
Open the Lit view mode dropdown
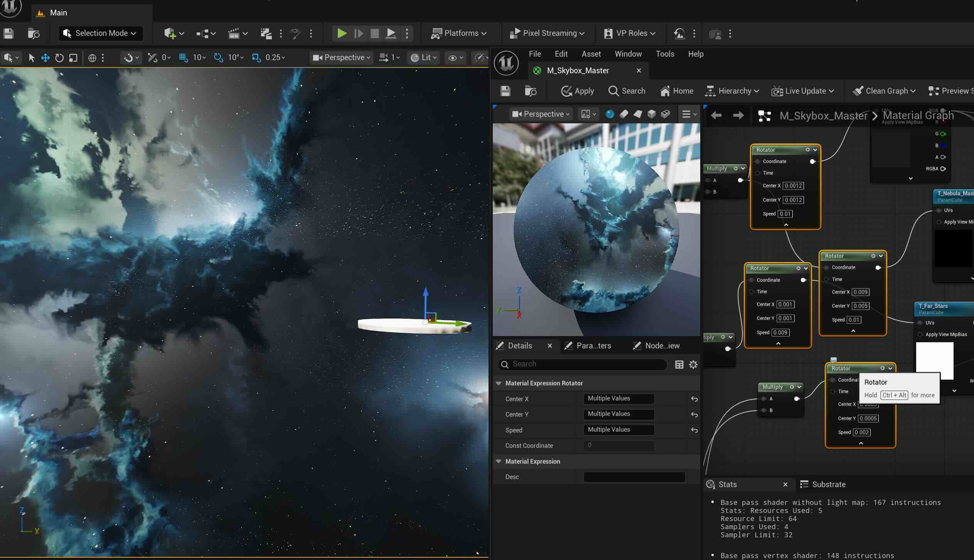423,57
